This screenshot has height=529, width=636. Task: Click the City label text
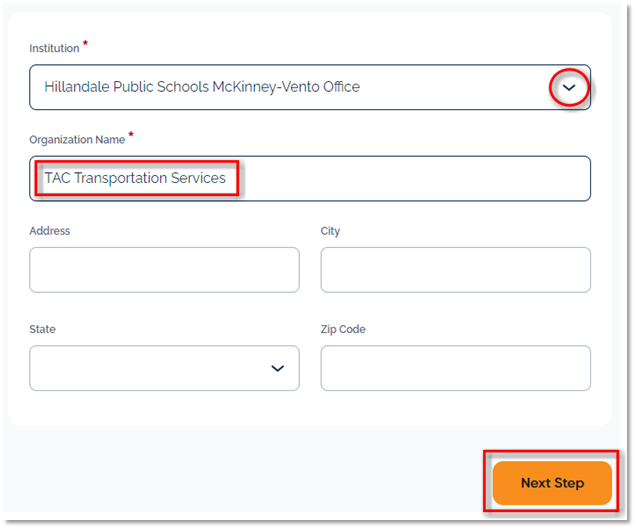[330, 231]
